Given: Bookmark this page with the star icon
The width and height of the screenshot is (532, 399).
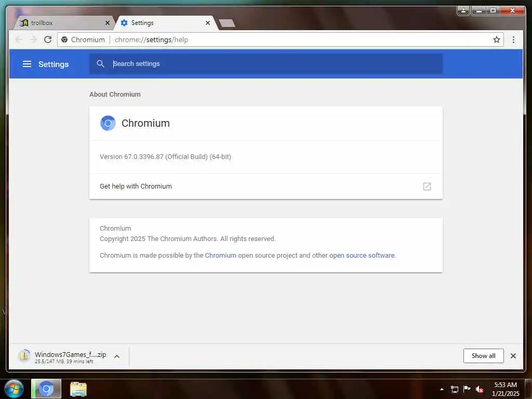Looking at the screenshot, I should click(496, 39).
